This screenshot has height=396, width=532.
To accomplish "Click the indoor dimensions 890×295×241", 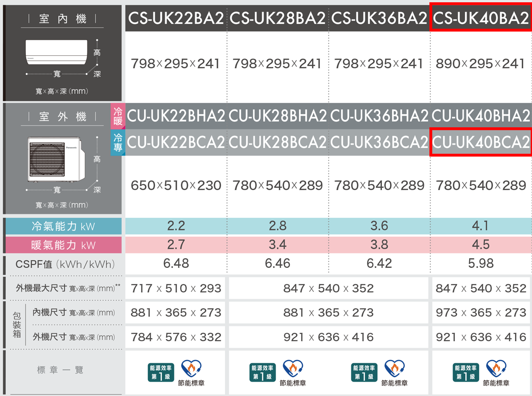I will click(x=480, y=64).
